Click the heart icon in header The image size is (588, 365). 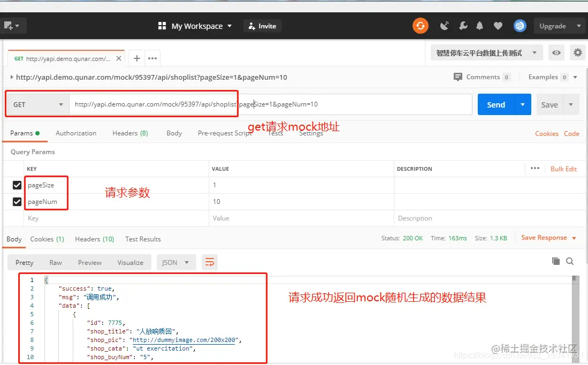(498, 26)
